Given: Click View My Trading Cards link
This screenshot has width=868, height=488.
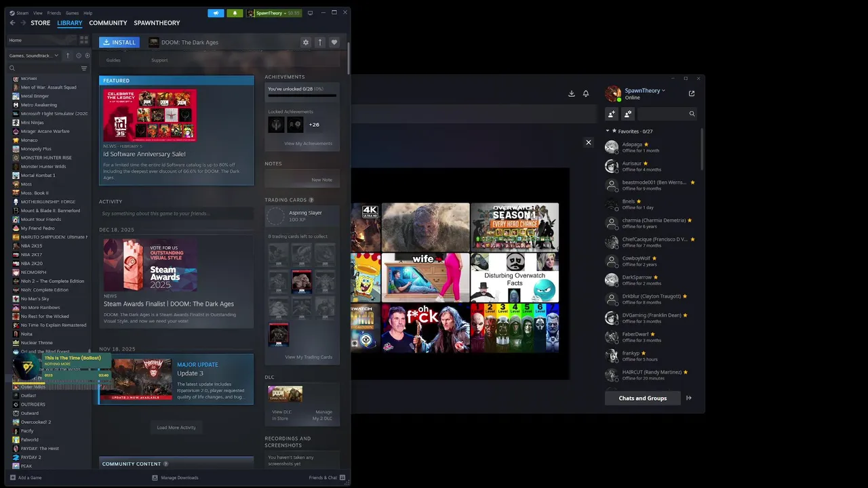Looking at the screenshot, I should pyautogui.click(x=309, y=357).
